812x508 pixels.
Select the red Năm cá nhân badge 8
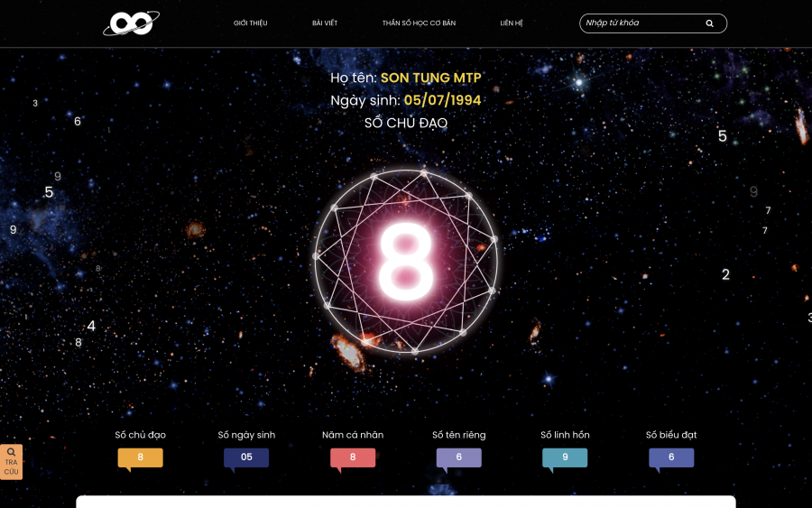[353, 457]
